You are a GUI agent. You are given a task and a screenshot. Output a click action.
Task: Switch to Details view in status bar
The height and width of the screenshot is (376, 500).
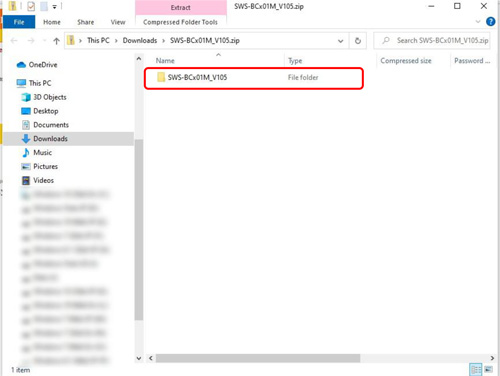click(475, 369)
